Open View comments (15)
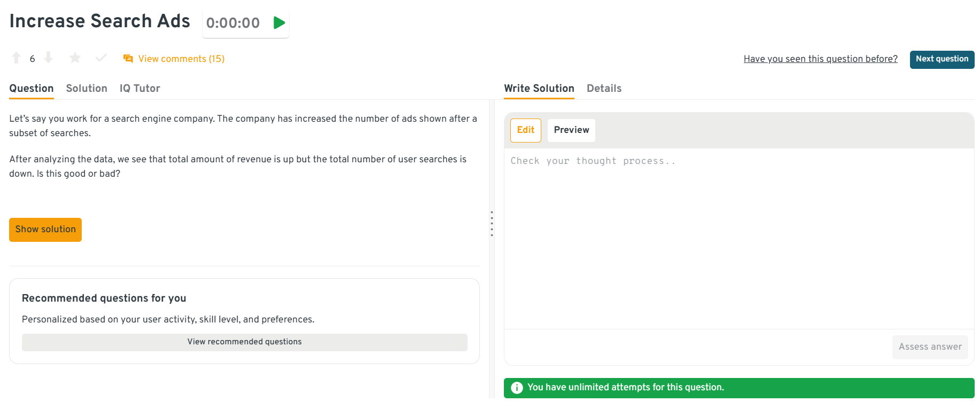The height and width of the screenshot is (402, 980). tap(174, 59)
